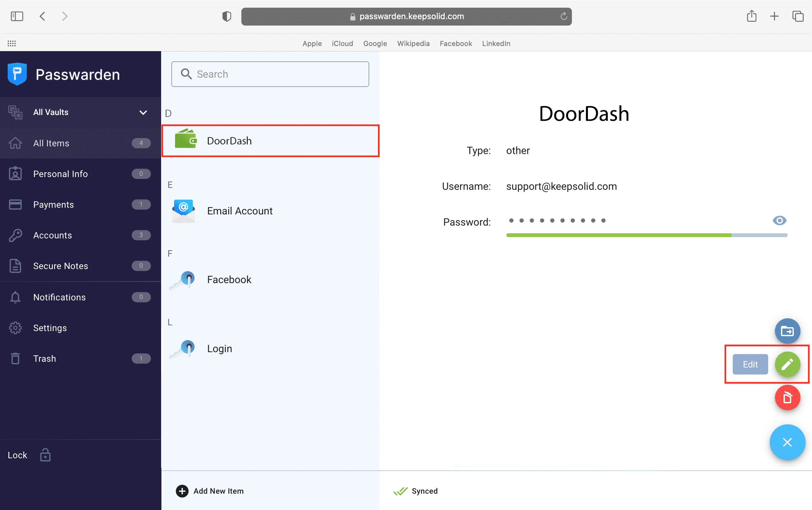The image size is (812, 510).
Task: Click the Lock padlock icon in sidebar
Action: [x=45, y=455]
